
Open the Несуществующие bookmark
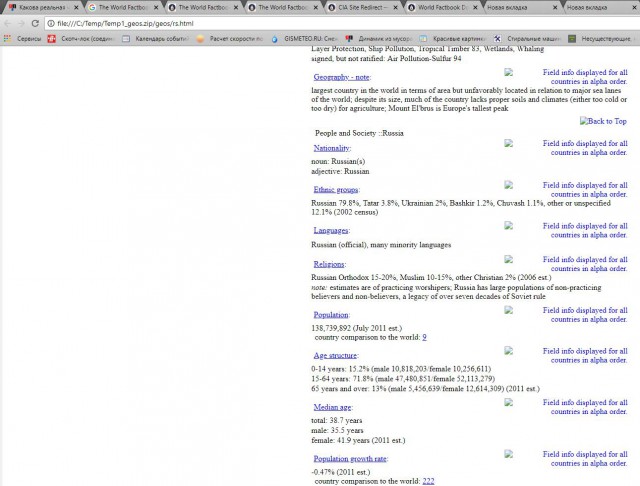pos(600,38)
